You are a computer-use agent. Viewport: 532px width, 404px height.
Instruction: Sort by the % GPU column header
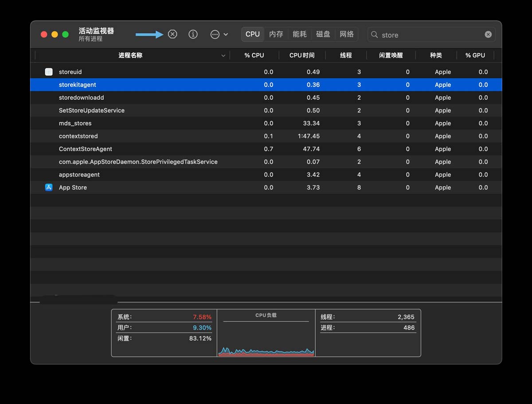pos(475,55)
